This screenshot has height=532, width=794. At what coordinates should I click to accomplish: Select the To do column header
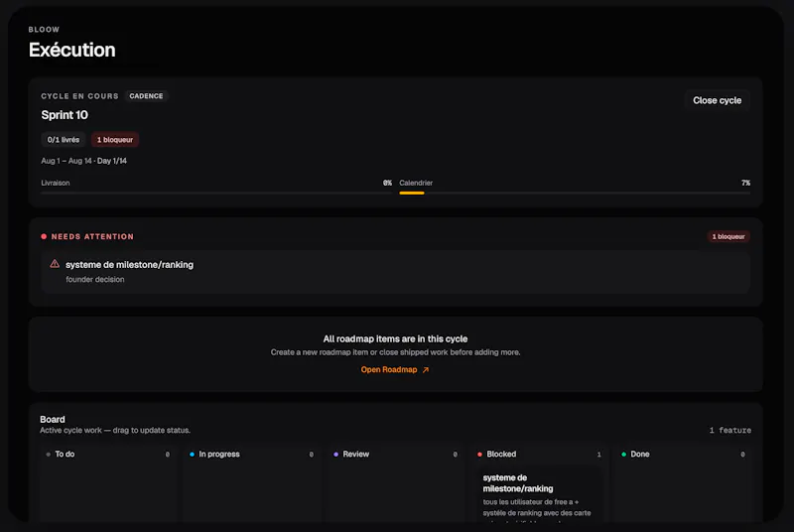coord(108,454)
